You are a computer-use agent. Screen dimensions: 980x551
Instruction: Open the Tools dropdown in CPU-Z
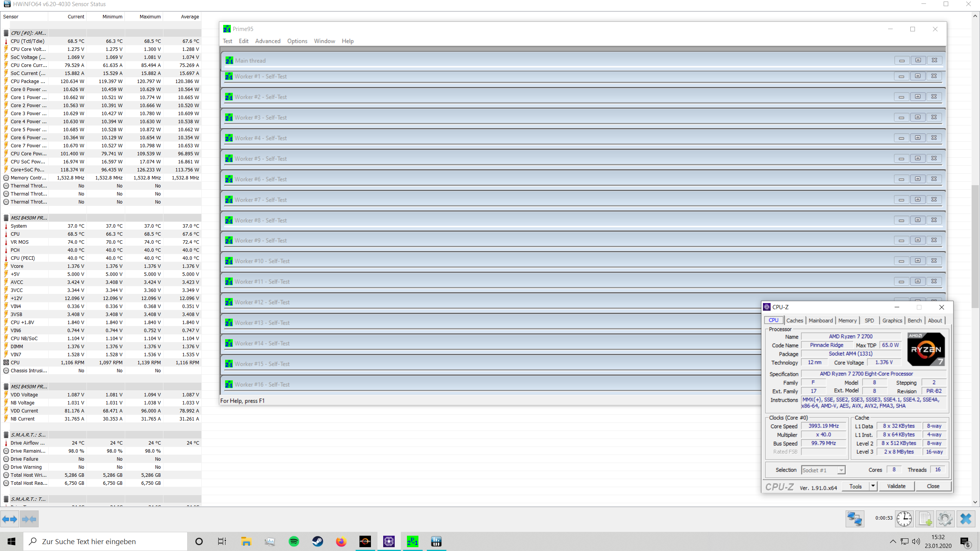[874, 486]
